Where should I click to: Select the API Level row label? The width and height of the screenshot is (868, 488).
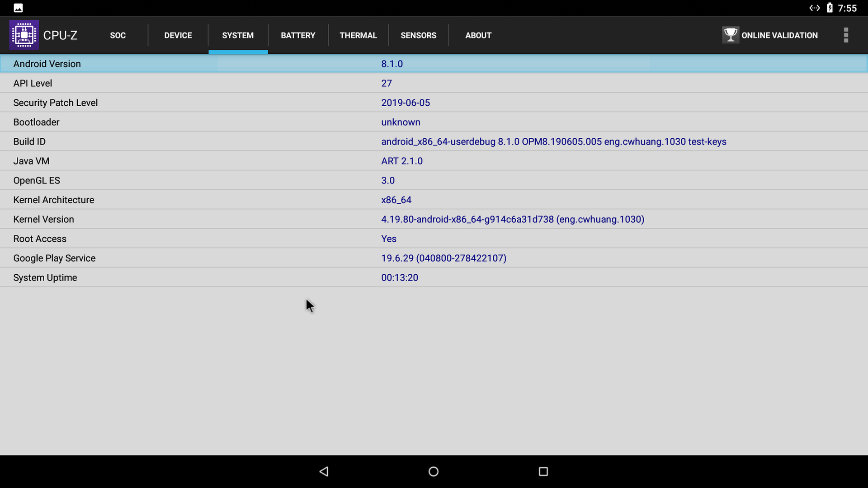(33, 83)
